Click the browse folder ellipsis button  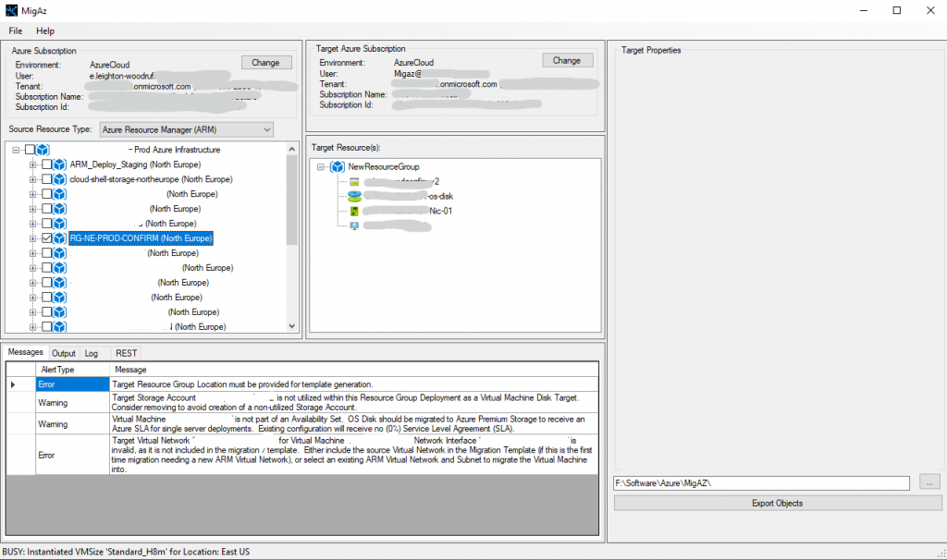click(x=930, y=482)
